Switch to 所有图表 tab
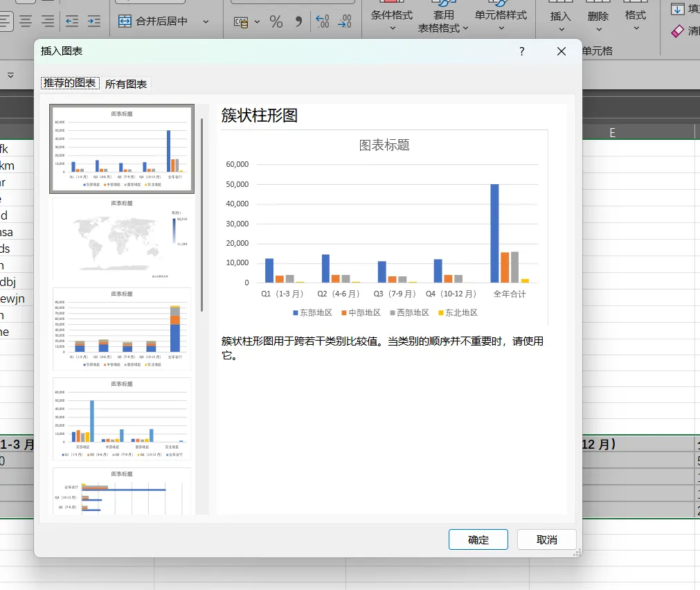This screenshot has width=700, height=590. click(126, 84)
